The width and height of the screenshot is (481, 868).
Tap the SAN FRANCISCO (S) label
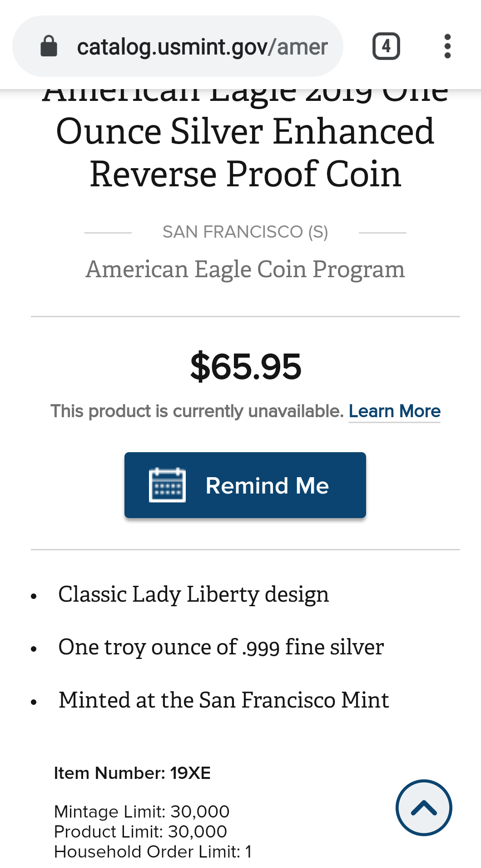pyautogui.click(x=245, y=232)
